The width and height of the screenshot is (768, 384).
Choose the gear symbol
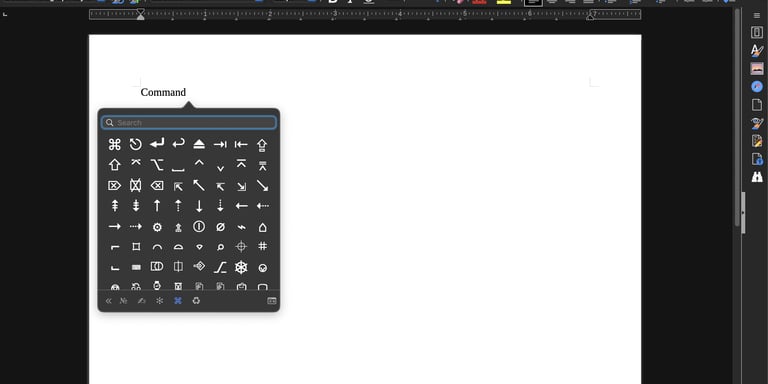coord(157,227)
